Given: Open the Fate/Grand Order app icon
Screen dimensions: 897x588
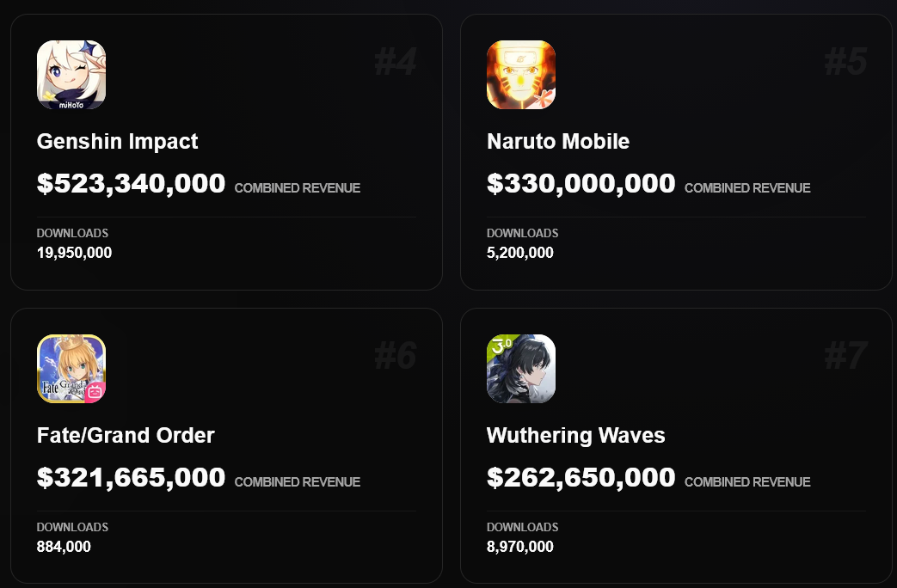Looking at the screenshot, I should pyautogui.click(x=71, y=369).
